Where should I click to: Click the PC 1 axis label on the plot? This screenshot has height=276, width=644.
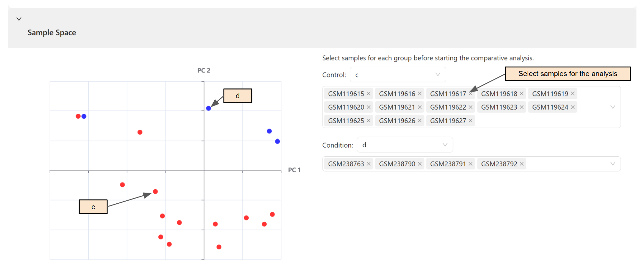pyautogui.click(x=295, y=169)
